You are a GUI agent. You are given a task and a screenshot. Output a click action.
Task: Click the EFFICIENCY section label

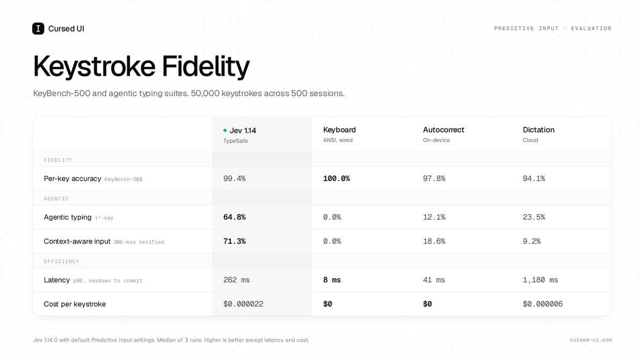point(61,262)
